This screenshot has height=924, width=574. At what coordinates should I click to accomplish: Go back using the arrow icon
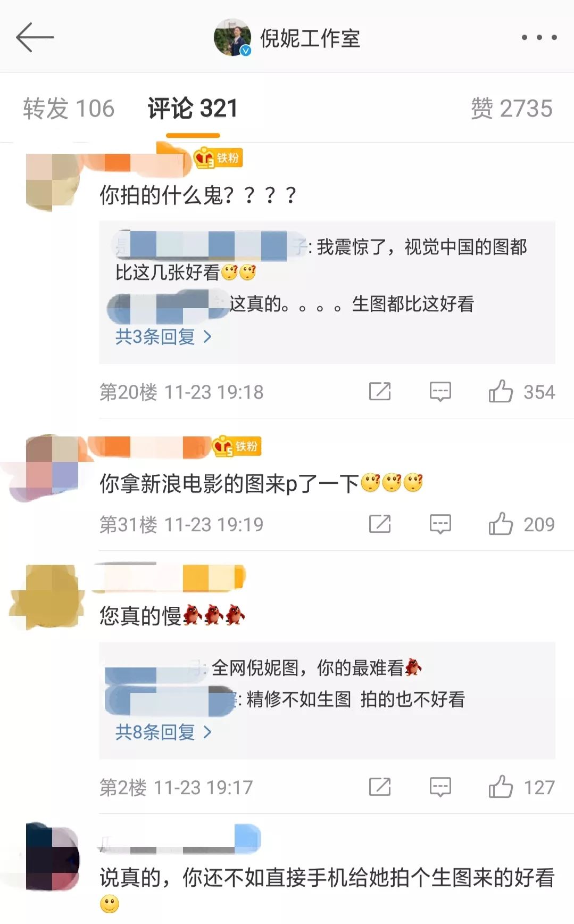35,37
